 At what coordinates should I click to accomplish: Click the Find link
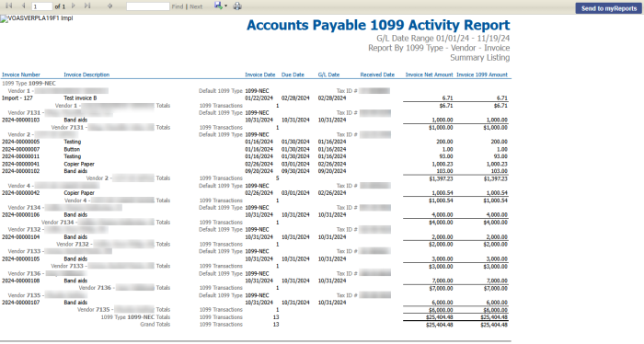[x=178, y=6]
